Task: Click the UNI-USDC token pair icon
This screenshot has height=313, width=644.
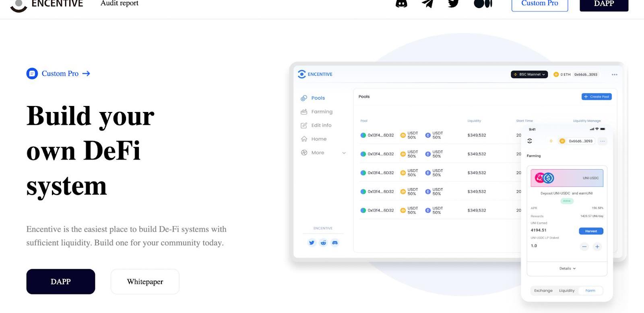Action: tap(544, 178)
